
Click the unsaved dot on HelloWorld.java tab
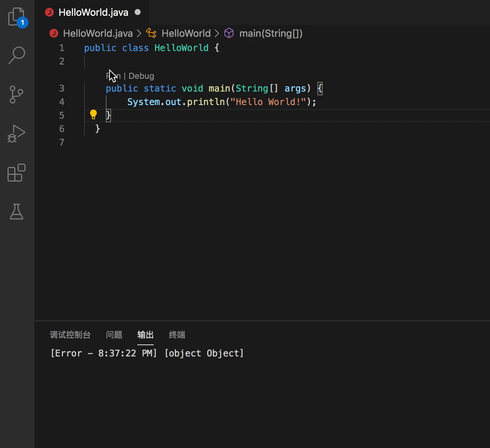coord(138,12)
